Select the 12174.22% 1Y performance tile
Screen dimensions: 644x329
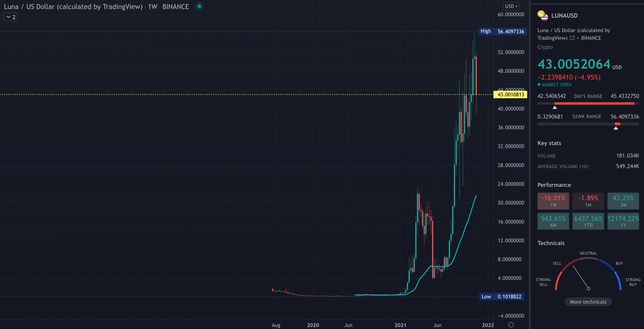click(x=623, y=221)
